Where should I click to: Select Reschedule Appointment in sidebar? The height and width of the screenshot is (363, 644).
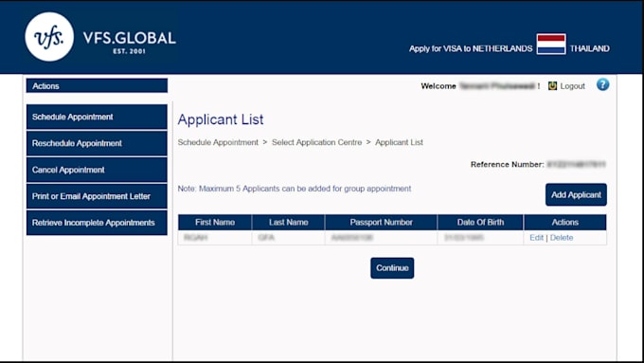tap(97, 143)
